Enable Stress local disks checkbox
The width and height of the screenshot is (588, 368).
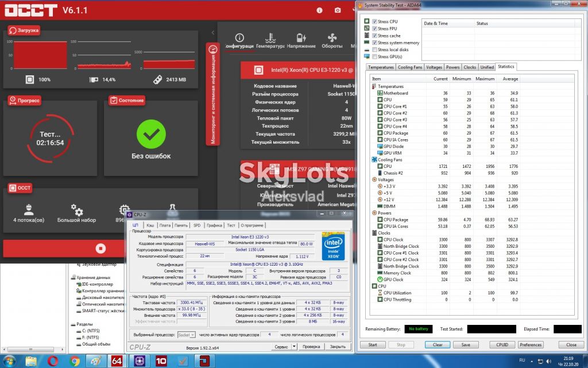374,49
